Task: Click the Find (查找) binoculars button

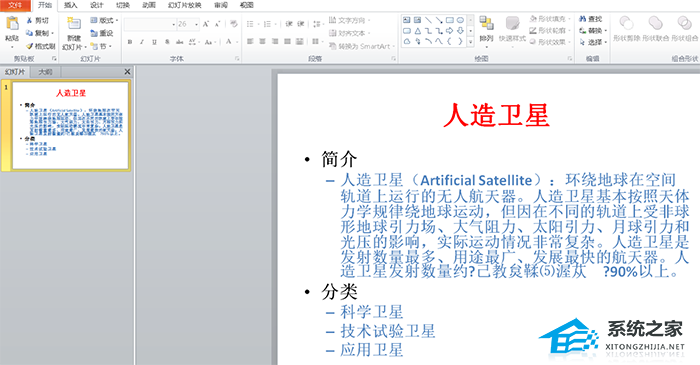Action: [591, 19]
